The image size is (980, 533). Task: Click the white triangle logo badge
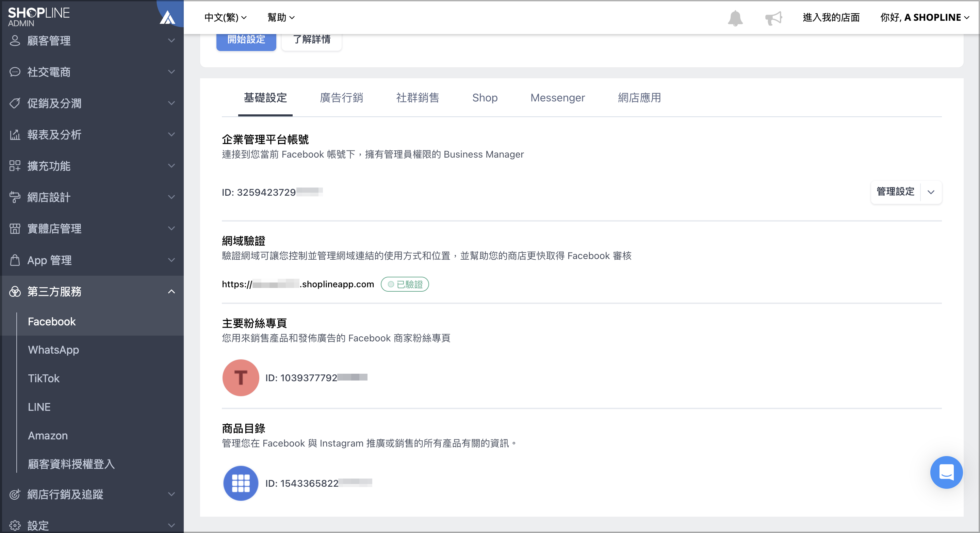coord(167,17)
